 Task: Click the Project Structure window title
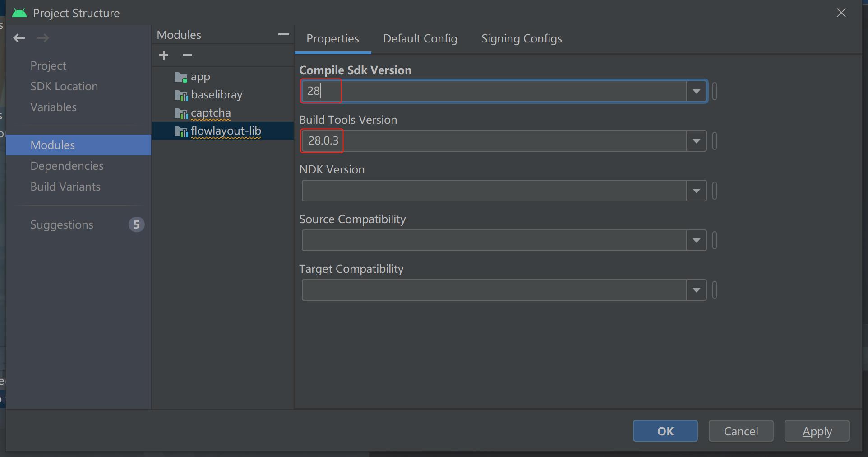click(76, 14)
